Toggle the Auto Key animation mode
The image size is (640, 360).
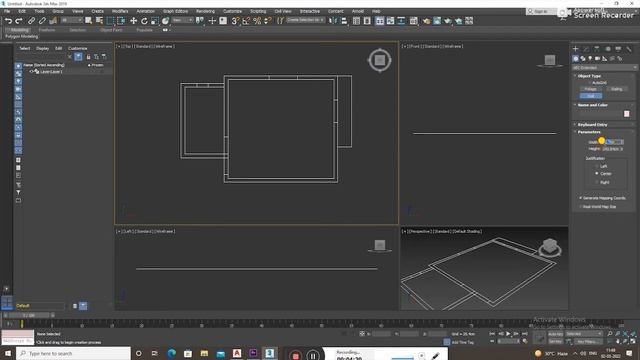point(556,334)
